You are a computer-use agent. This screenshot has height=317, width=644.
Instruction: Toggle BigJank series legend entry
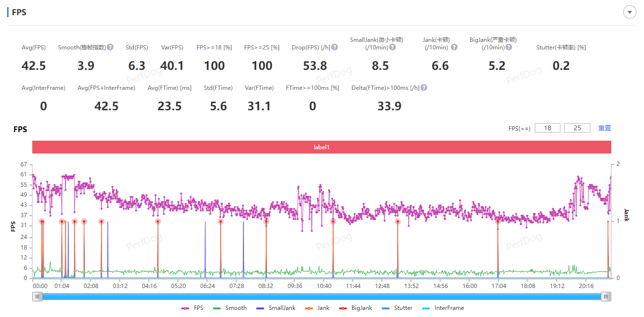(356, 308)
